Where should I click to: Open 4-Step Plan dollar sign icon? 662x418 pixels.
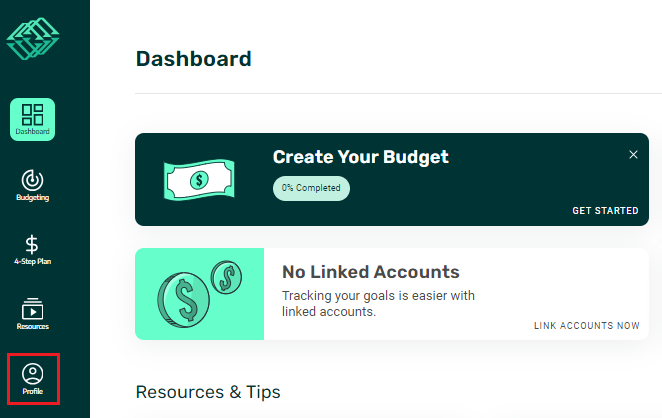coord(32,244)
